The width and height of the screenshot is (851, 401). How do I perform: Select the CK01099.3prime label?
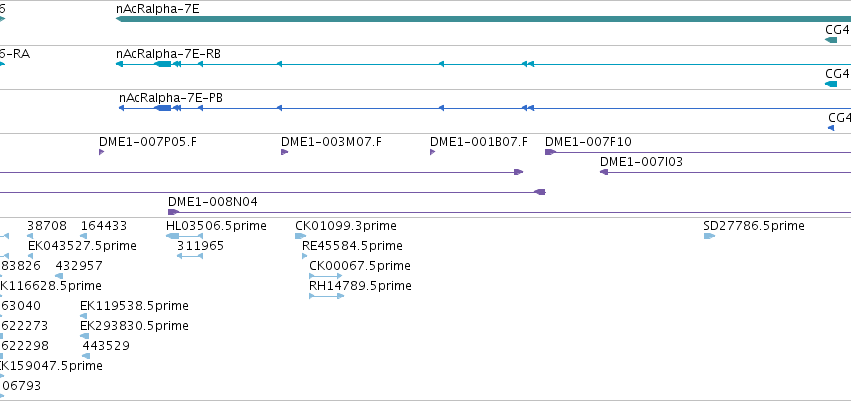coord(346,226)
